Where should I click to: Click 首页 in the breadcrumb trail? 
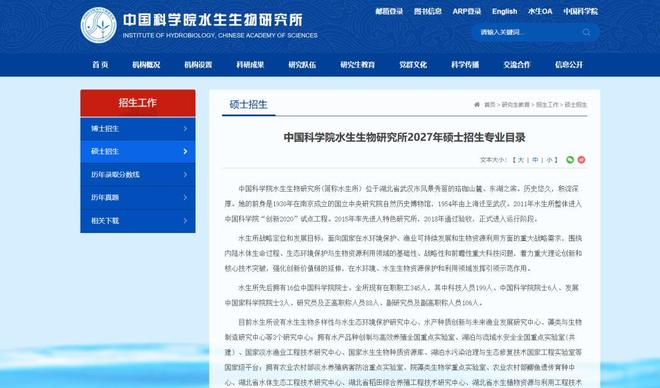click(490, 104)
